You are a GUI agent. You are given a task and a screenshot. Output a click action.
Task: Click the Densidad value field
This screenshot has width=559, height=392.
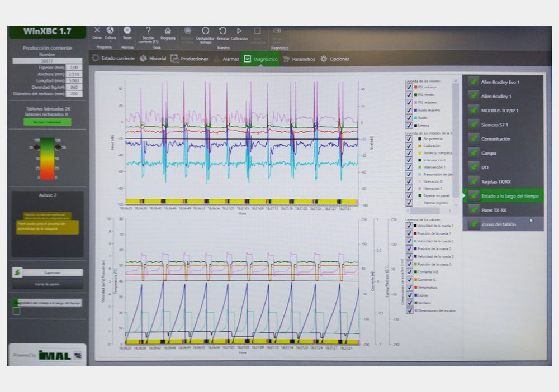(x=74, y=87)
